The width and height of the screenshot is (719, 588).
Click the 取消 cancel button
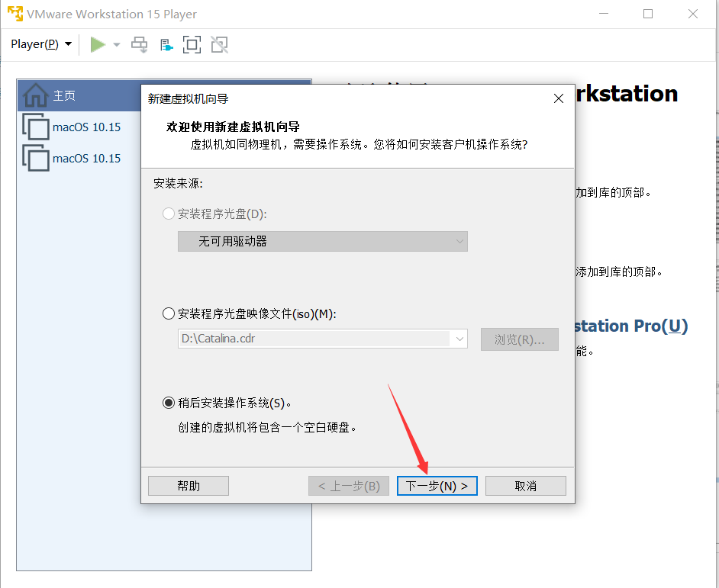coord(525,486)
